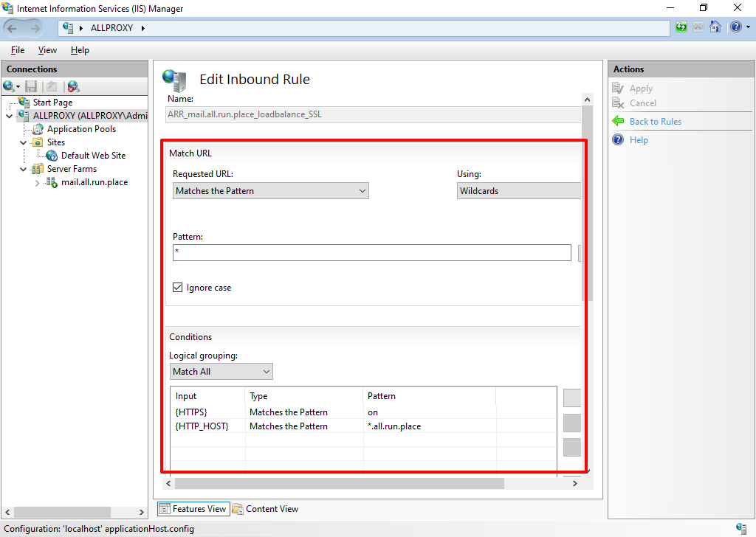Click the Save connections disk icon
This screenshot has height=537, width=756.
(x=31, y=86)
